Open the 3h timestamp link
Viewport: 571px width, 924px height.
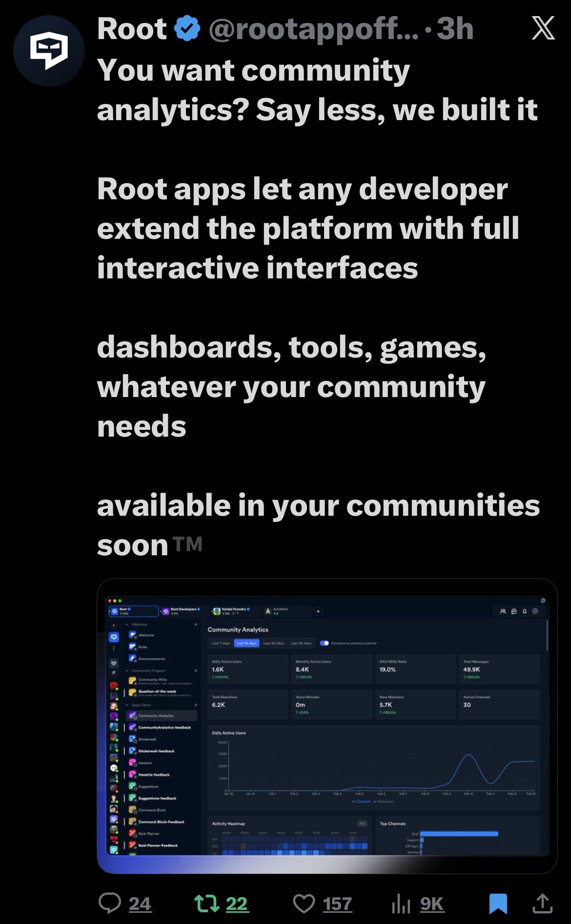click(x=455, y=29)
